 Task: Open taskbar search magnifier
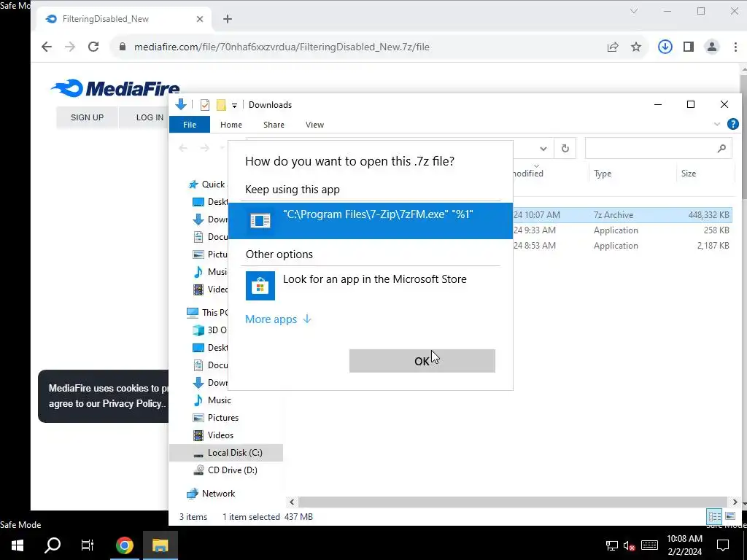point(53,545)
